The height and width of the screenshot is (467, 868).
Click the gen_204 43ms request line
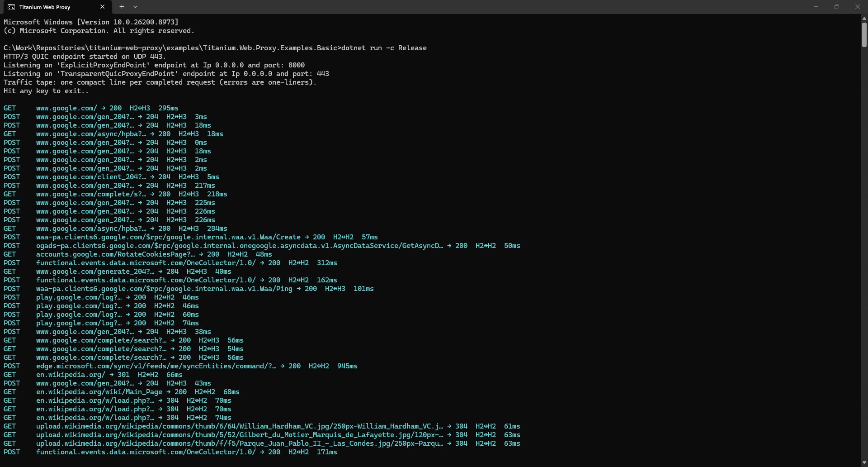pyautogui.click(x=107, y=383)
